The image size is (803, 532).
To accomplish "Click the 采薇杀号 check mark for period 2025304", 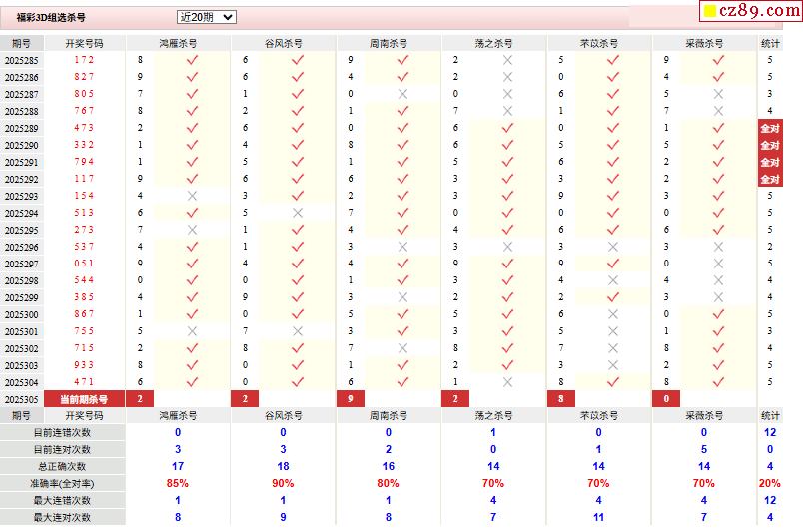I will click(x=718, y=382).
